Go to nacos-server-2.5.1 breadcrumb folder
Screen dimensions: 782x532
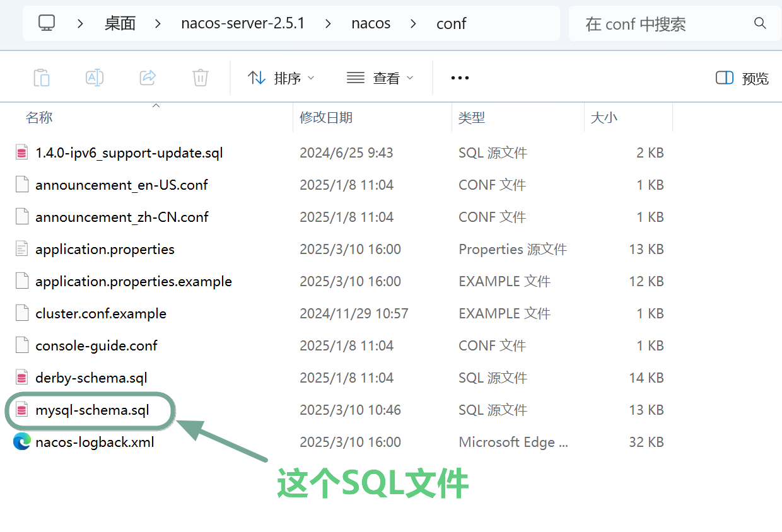tap(243, 24)
